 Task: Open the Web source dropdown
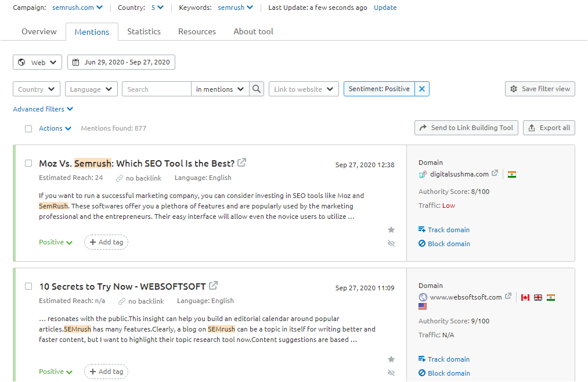(x=38, y=62)
